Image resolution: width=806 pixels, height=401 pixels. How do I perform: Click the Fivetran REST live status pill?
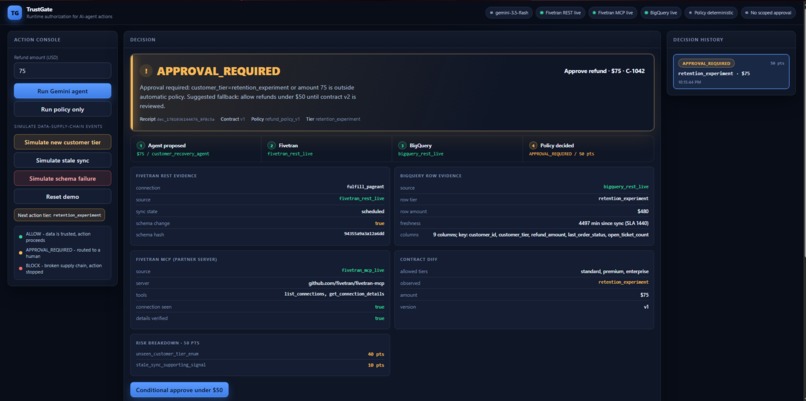click(560, 13)
